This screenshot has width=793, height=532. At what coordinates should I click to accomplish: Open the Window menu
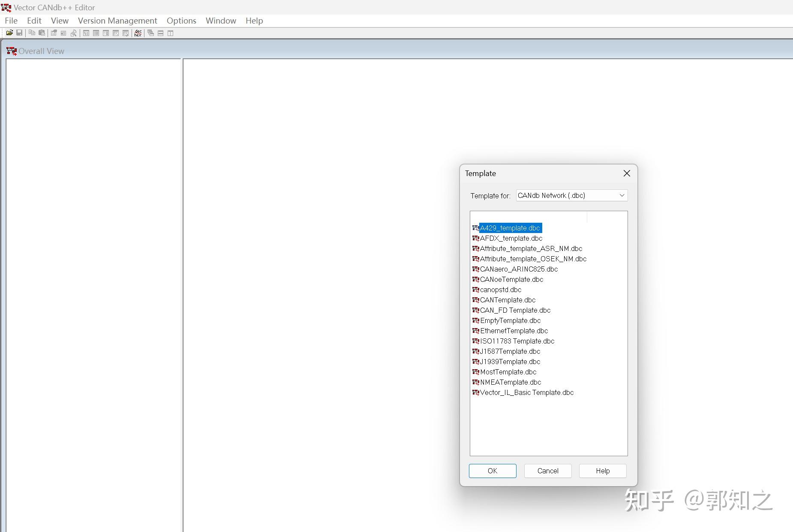coord(221,21)
